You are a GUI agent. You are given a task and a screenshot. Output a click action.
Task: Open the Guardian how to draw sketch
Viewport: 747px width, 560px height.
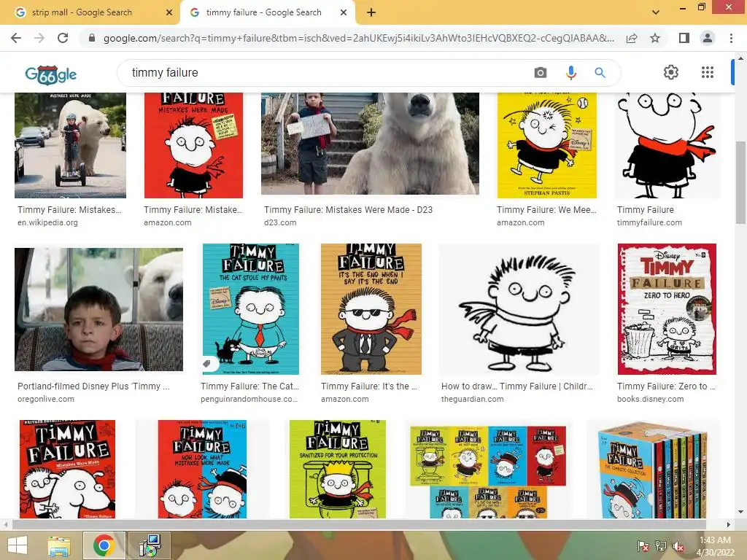519,309
